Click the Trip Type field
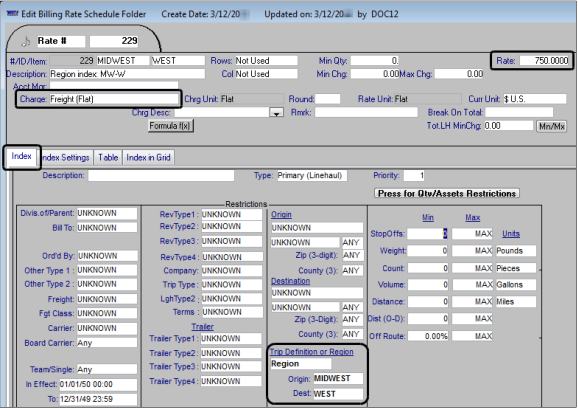Image resolution: width=578 pixels, height=408 pixels. pos(232,285)
